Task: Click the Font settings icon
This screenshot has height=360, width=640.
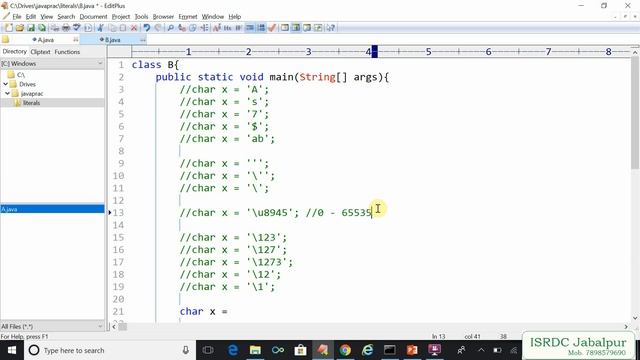Action: point(217,28)
